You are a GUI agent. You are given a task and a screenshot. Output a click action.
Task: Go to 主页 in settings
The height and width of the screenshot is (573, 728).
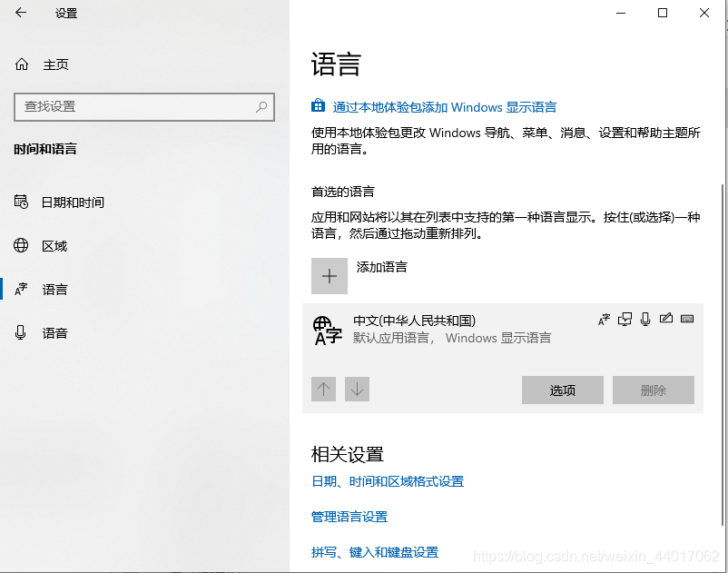coord(55,64)
